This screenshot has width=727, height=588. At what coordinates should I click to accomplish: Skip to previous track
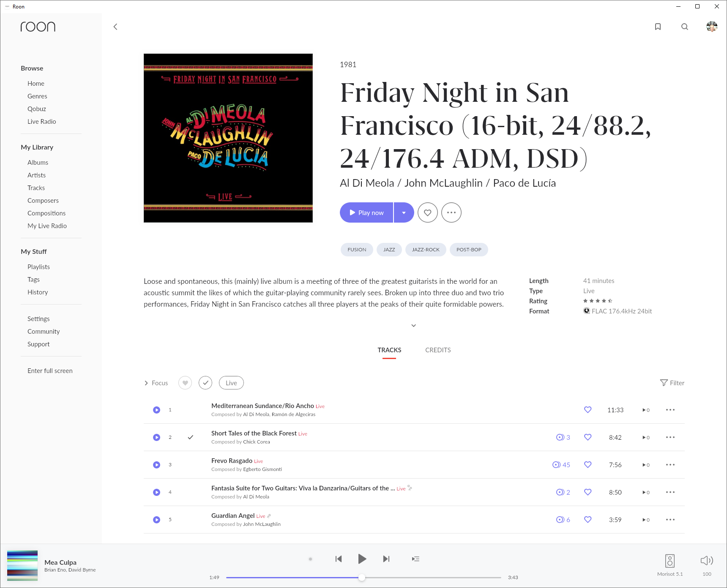coord(339,559)
